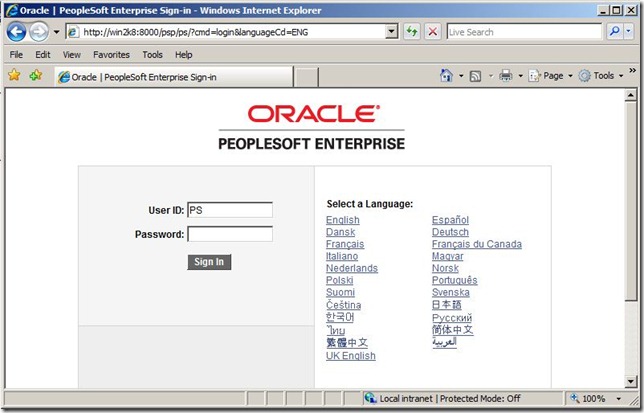Open the View menu
The height and width of the screenshot is (413, 644).
[x=71, y=55]
